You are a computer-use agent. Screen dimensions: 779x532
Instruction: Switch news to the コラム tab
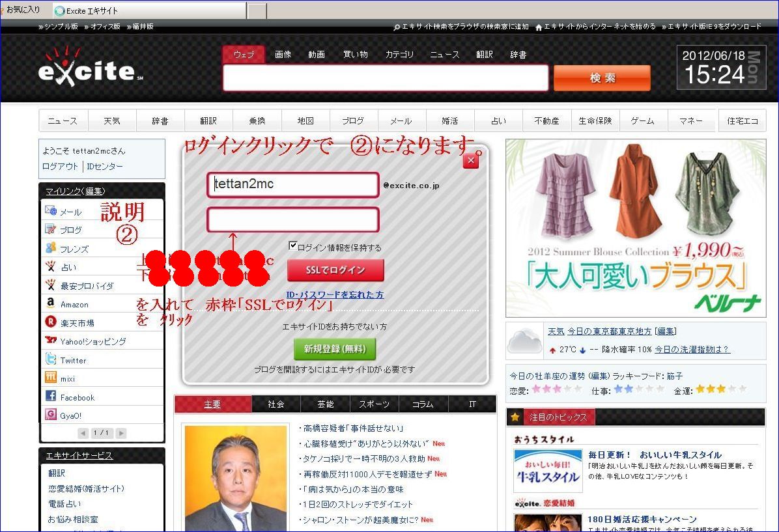[x=423, y=404]
